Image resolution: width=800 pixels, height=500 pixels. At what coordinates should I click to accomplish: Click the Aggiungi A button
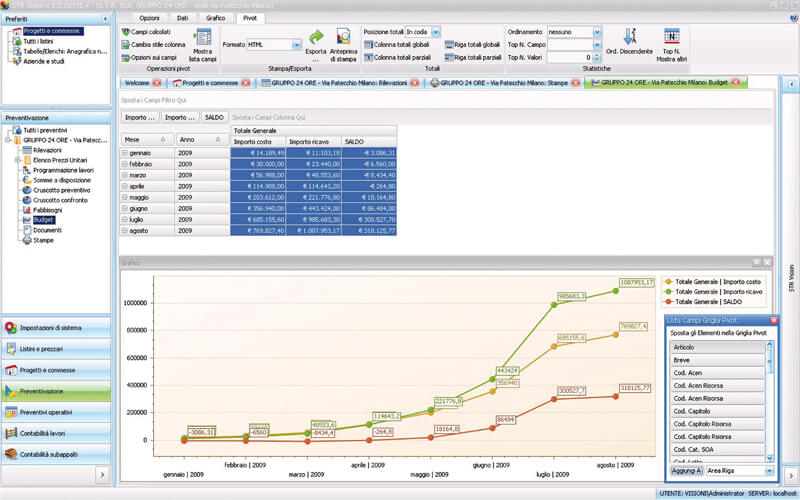coord(686,469)
